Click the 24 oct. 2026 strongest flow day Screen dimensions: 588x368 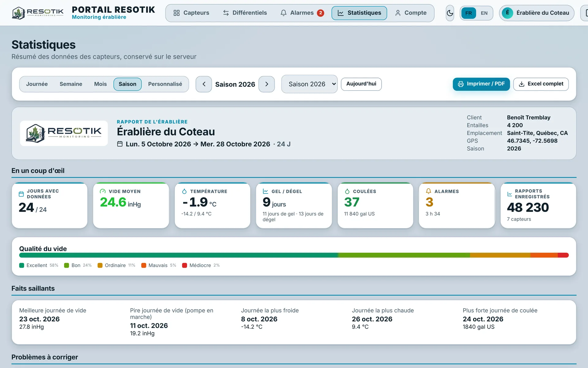coord(483,319)
